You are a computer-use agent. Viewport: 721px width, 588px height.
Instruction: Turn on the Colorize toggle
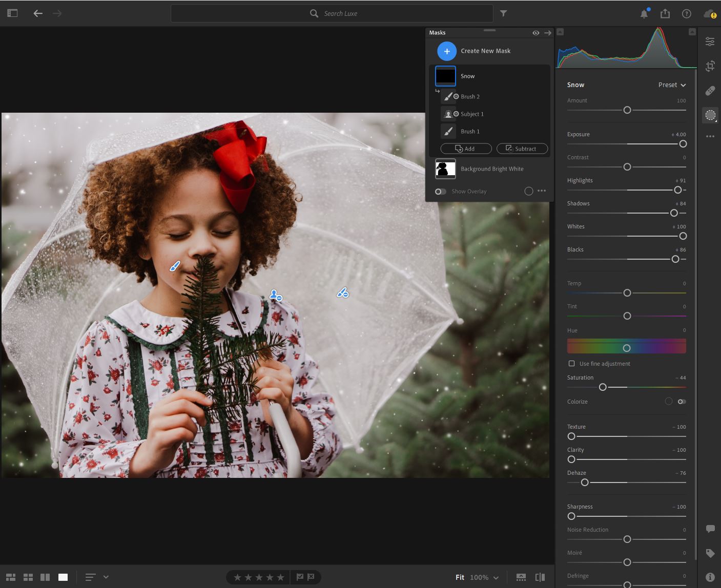pyautogui.click(x=682, y=402)
